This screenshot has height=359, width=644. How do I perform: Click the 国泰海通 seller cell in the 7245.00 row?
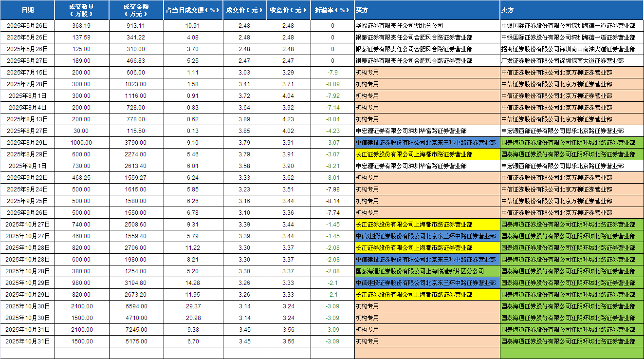tap(572, 329)
